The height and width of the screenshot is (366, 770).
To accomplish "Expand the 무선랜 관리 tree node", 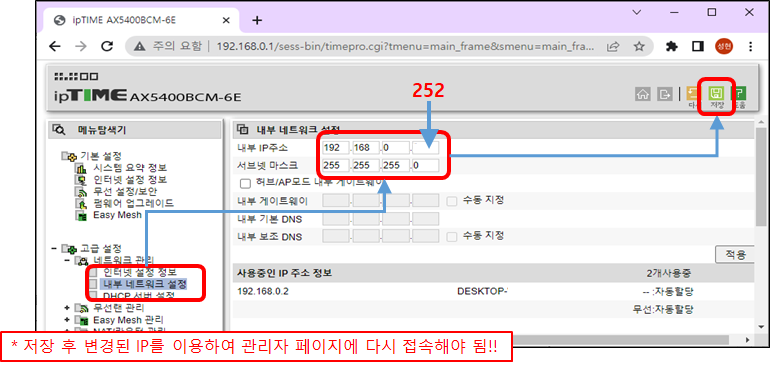I will click(67, 308).
